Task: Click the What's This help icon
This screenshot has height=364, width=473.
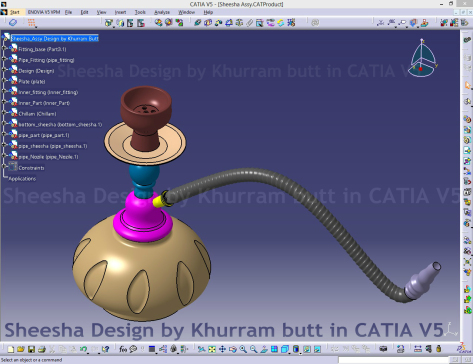Action: 106,349
